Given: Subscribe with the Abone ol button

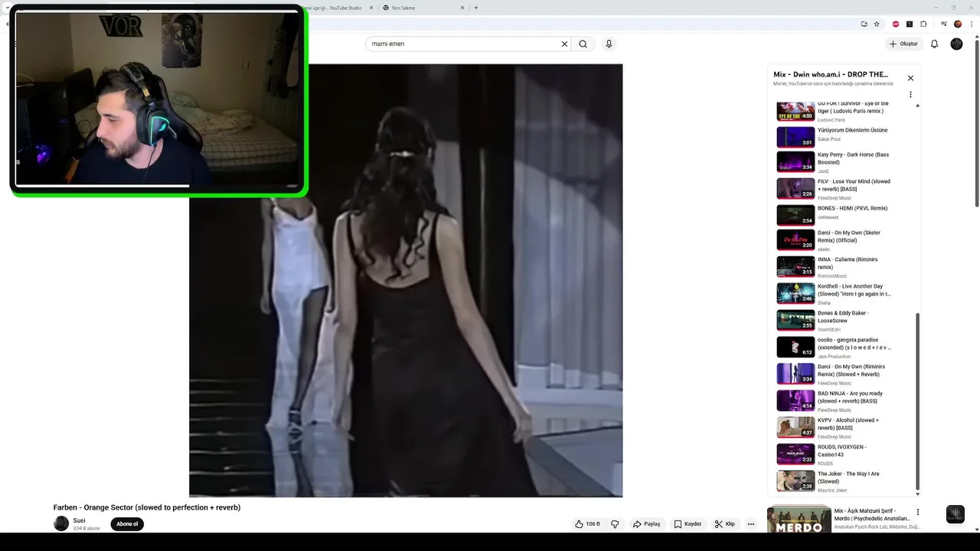Looking at the screenshot, I should point(127,524).
